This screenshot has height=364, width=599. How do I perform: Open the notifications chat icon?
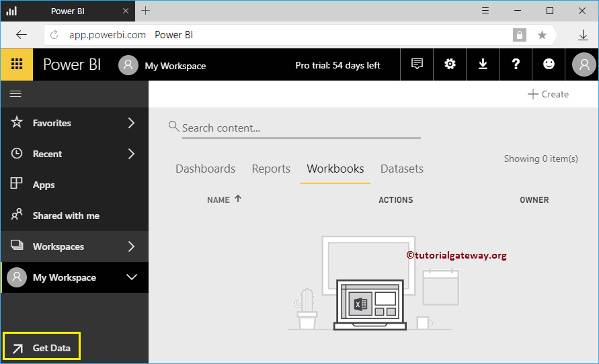(x=417, y=64)
